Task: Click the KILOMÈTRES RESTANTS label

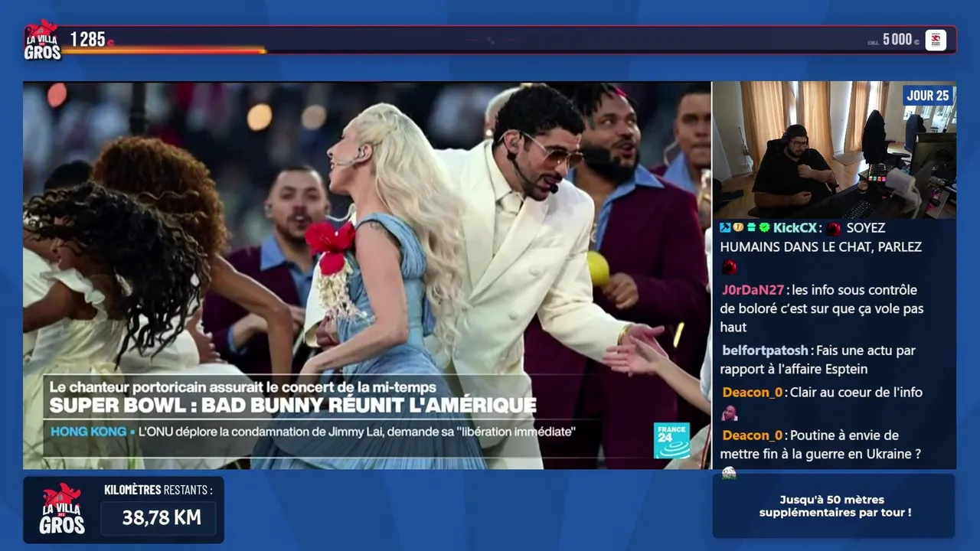Action: pos(158,490)
